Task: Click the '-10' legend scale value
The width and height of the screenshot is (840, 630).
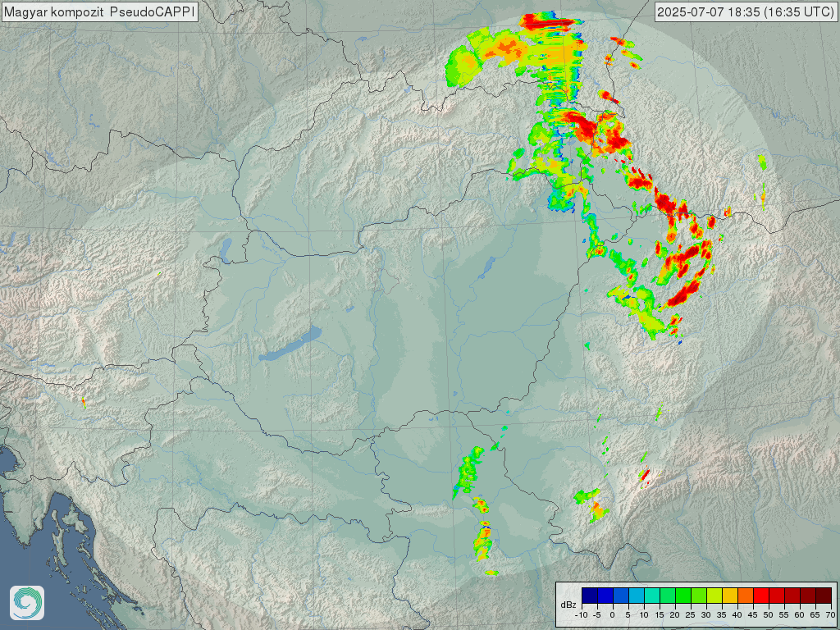Action: coord(582,615)
